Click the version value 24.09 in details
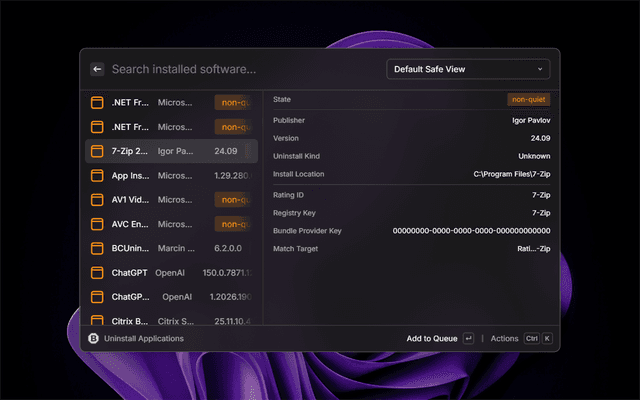640x400 pixels. (540, 138)
